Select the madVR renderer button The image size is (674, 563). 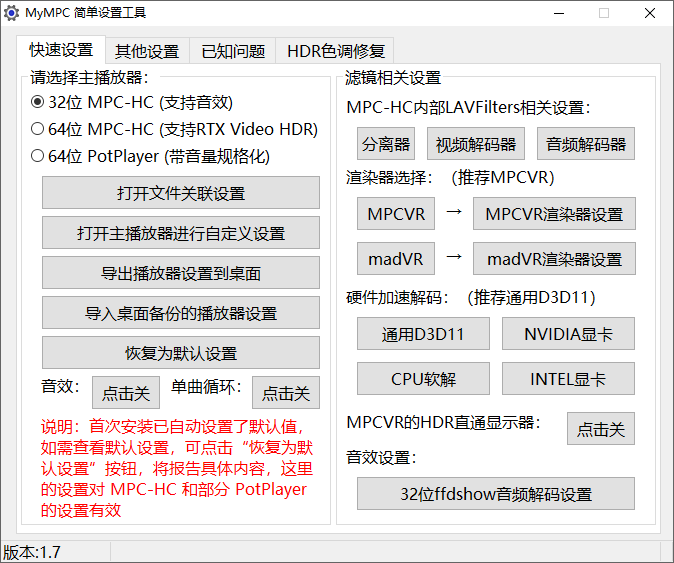(x=396, y=259)
